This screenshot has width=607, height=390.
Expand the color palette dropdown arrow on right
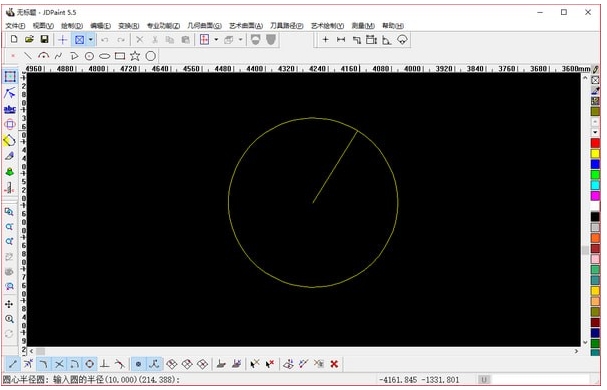point(595,132)
